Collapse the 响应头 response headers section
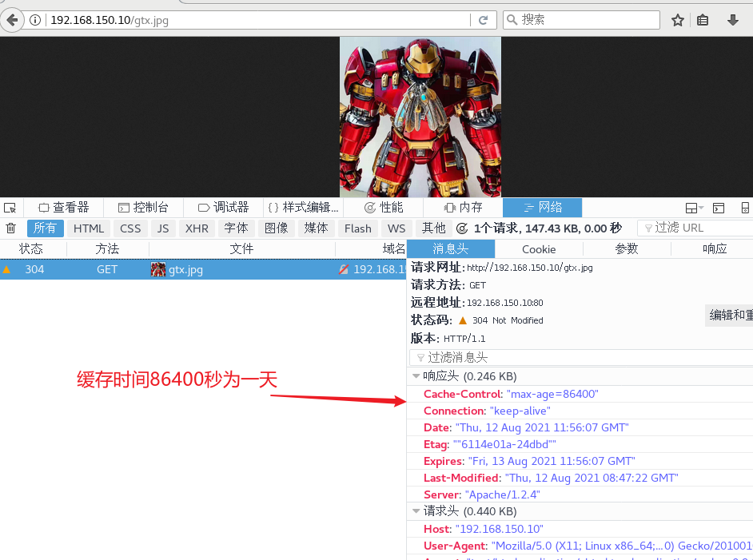Image resolution: width=753 pixels, height=560 pixels. [416, 376]
